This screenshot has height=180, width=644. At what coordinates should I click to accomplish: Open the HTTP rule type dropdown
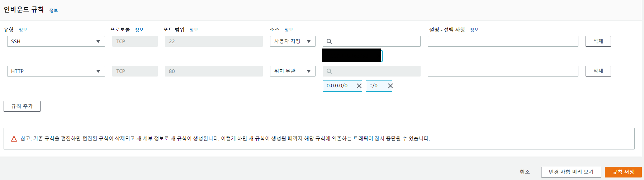click(56, 71)
